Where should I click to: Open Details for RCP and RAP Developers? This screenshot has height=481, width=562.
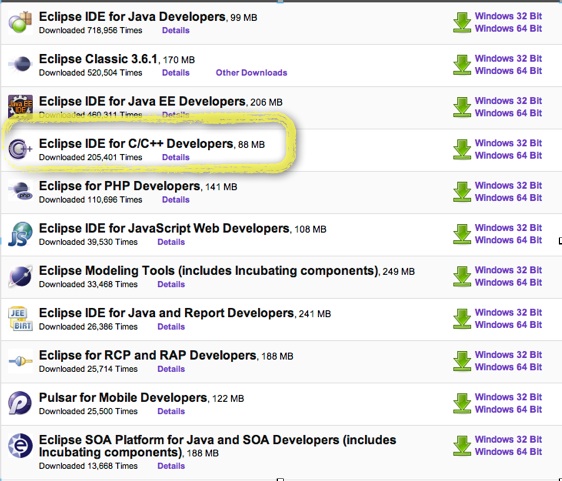(171, 369)
